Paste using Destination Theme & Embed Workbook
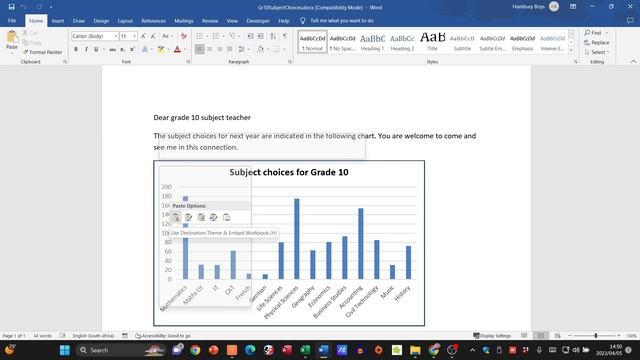640x360 pixels. (176, 218)
